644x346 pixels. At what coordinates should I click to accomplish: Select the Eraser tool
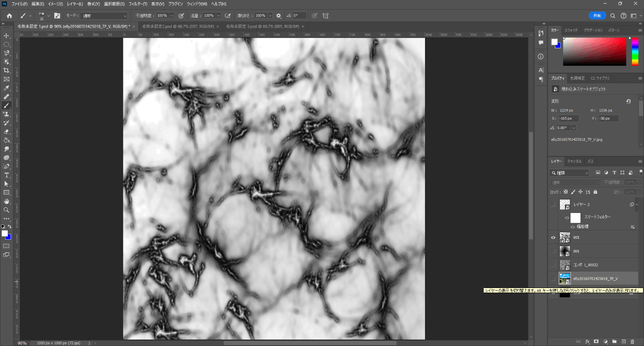tap(6, 132)
